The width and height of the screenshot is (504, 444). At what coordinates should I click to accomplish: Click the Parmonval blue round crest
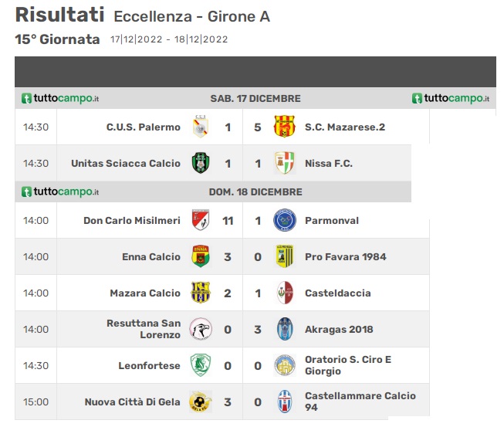tap(285, 220)
